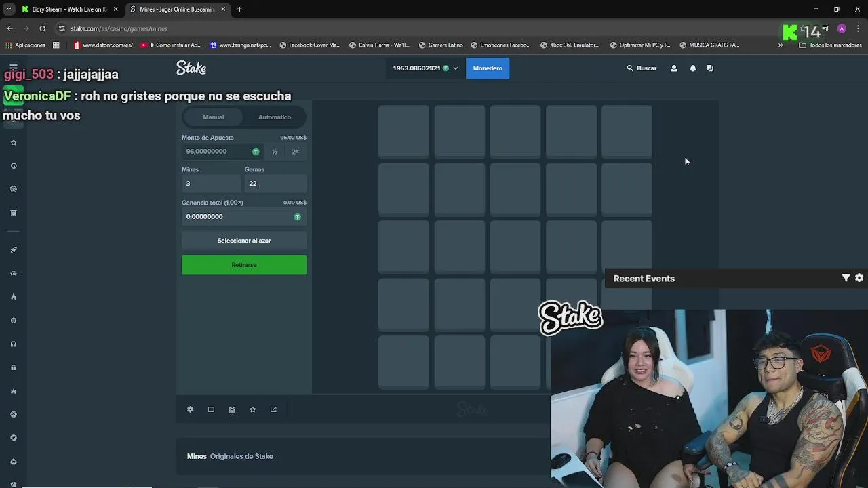
Task: Halve the bet with ½ button
Action: 275,152
